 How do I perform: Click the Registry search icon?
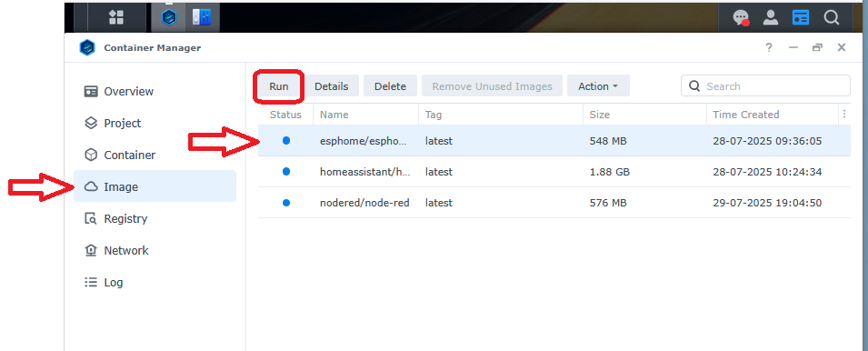(91, 218)
